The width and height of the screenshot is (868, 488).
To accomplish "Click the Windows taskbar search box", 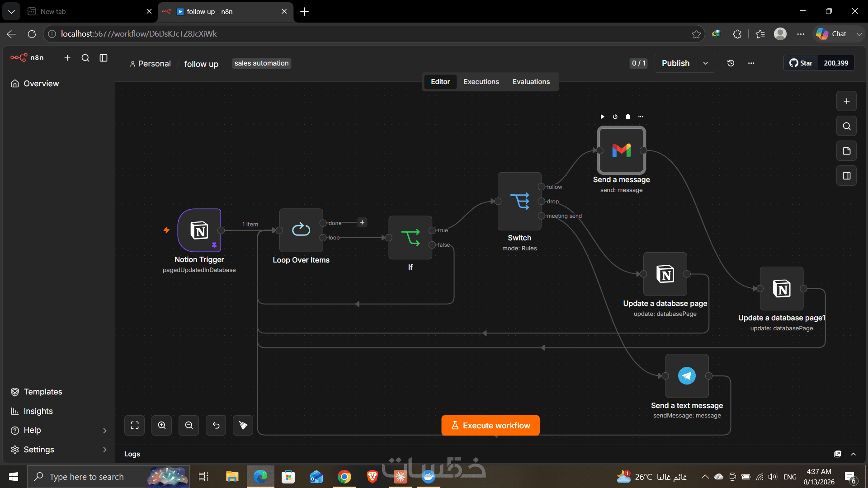I will click(108, 477).
